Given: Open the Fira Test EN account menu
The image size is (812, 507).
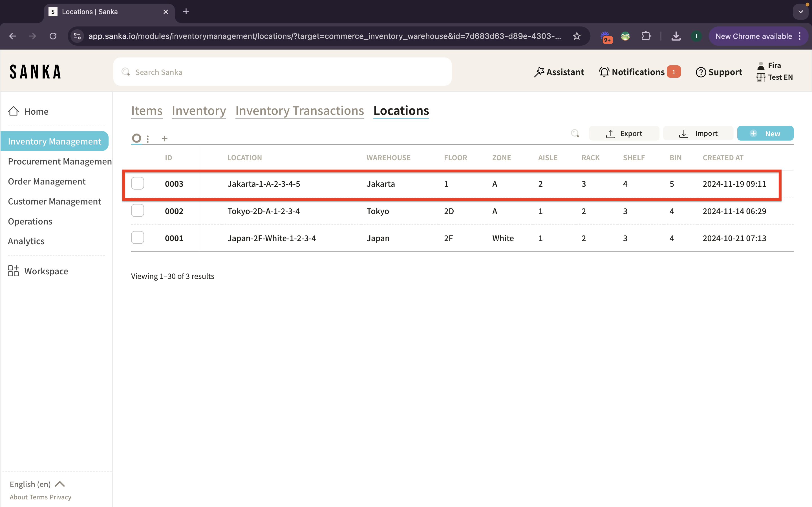Looking at the screenshot, I should [x=775, y=71].
